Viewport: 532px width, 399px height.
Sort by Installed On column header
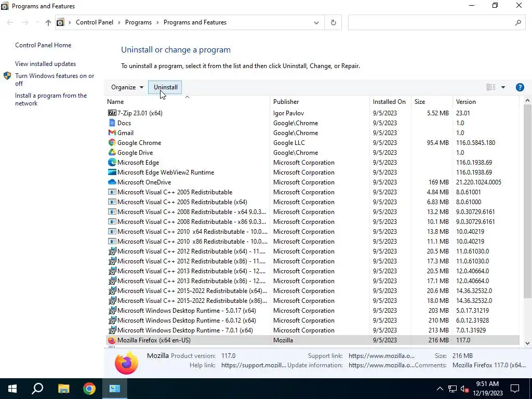(391, 101)
